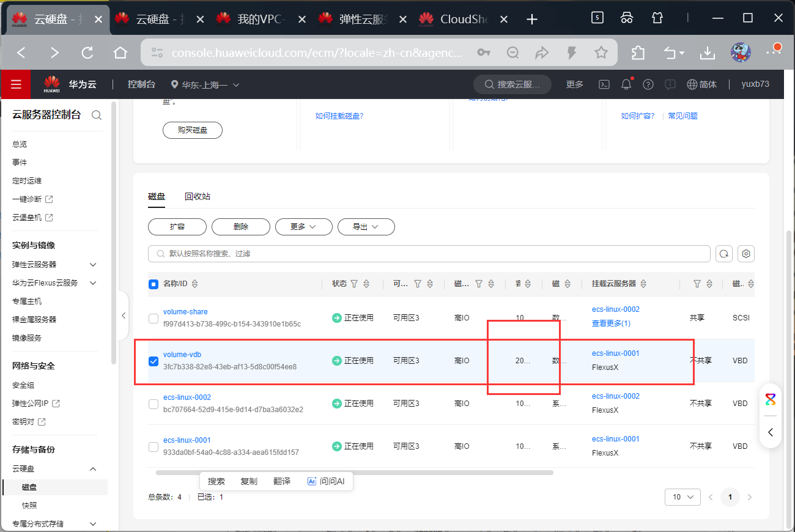Click the zoom-out magnifier in address bar

(x=513, y=53)
